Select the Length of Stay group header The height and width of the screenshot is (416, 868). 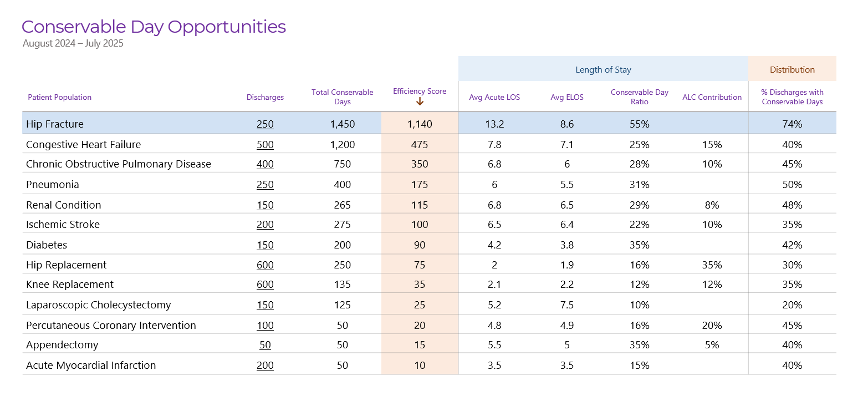[603, 69]
